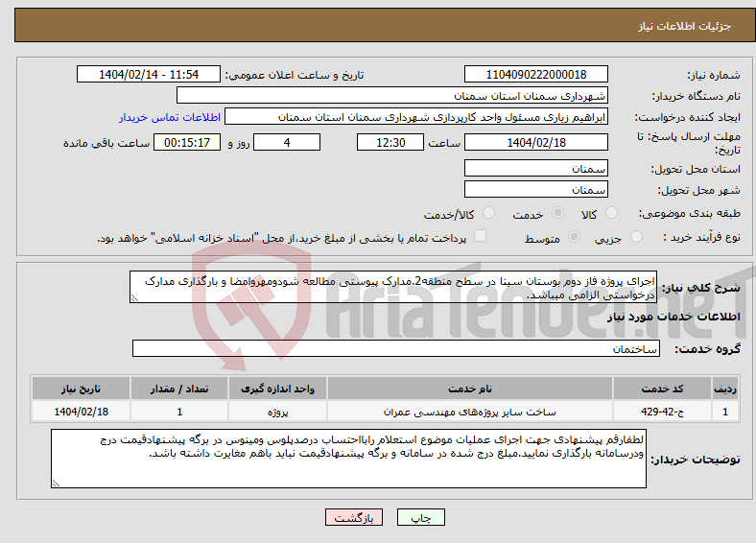756x543 pixels.
Task: Click response deadline date field 1404/02/18
Action: 536,142
